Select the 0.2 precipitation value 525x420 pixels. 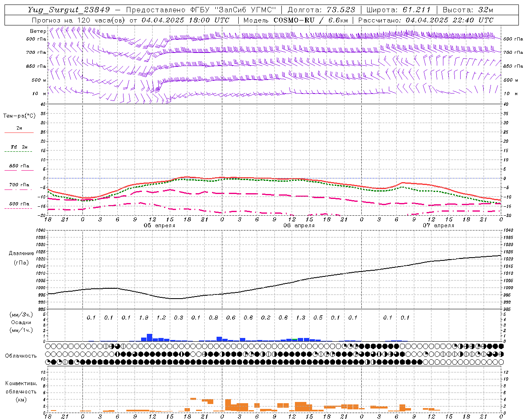[266, 318]
